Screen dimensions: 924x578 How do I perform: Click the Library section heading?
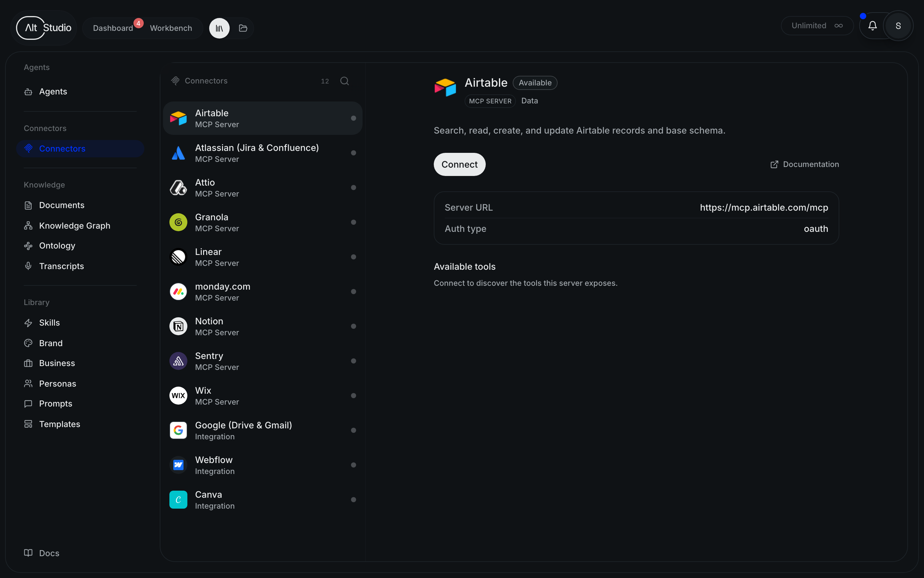point(37,302)
